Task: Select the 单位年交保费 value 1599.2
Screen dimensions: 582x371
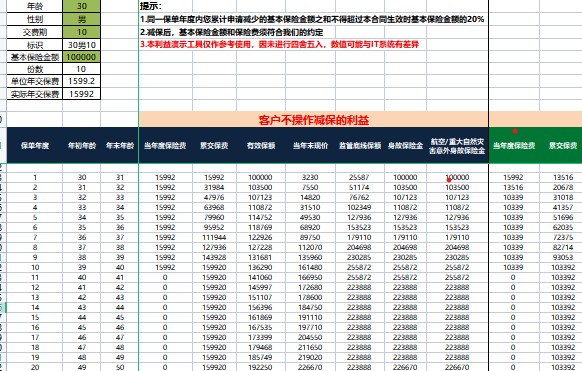Action: click(x=82, y=81)
